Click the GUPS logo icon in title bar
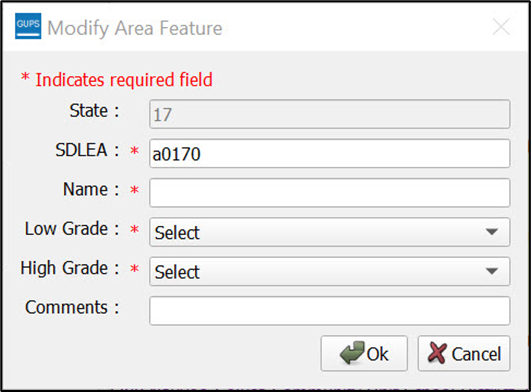Viewport: 531px width, 392px height. (x=28, y=26)
